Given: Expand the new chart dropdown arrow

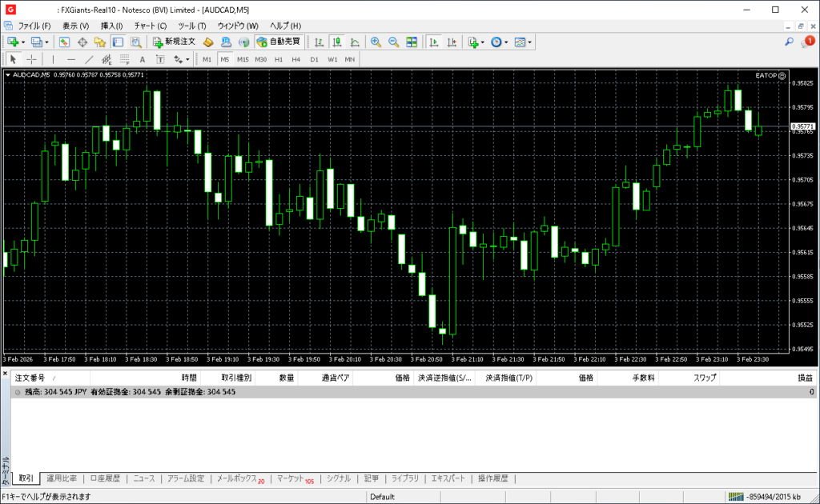Looking at the screenshot, I should pyautogui.click(x=23, y=42).
